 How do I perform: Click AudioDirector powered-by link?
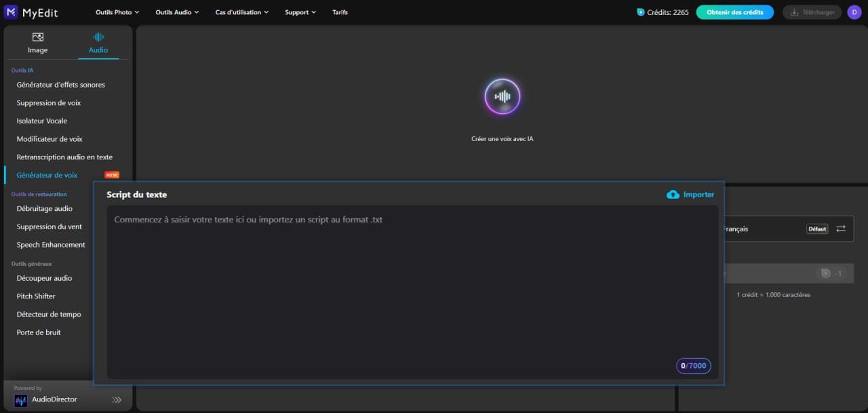coord(54,399)
